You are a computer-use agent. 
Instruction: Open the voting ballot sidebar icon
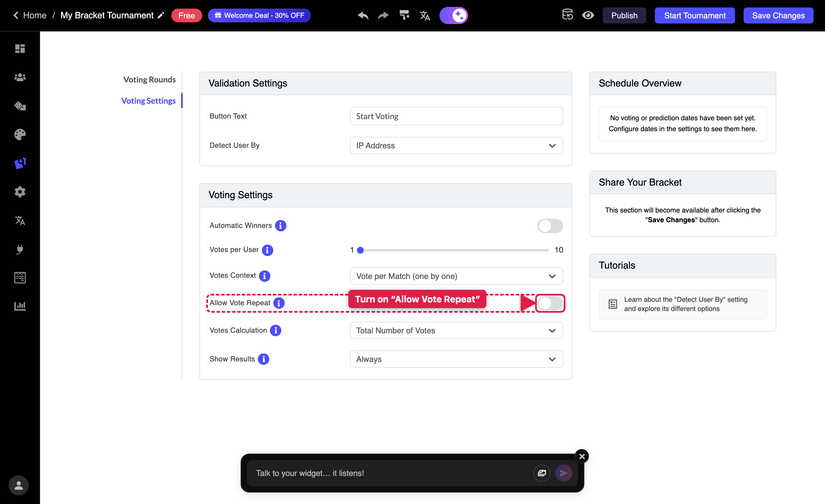point(20,163)
